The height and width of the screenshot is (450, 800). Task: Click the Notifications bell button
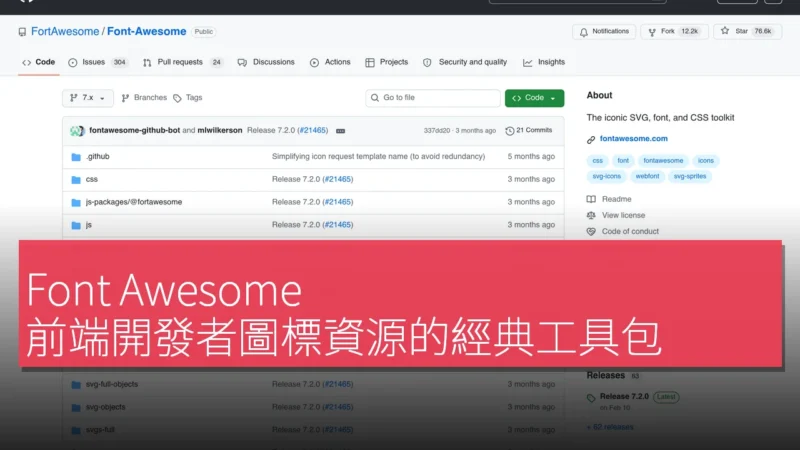(x=604, y=32)
